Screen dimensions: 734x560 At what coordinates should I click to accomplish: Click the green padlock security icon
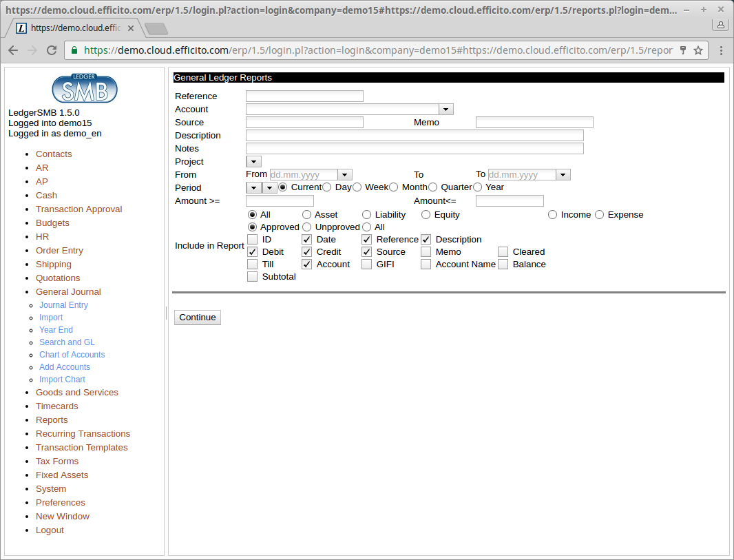click(74, 50)
